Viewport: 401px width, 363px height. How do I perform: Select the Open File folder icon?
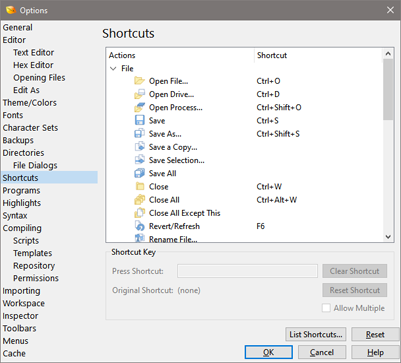click(139, 81)
